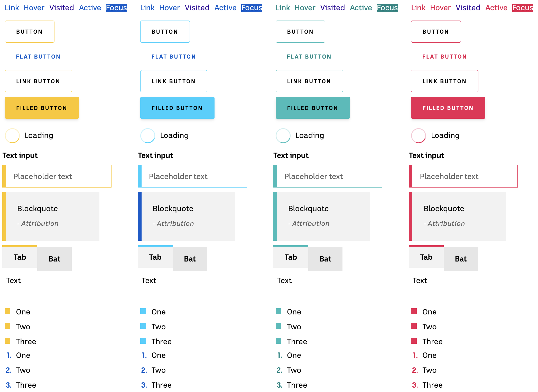The image size is (538, 392).
Task: Click the light blue loading spinner
Action: point(147,136)
